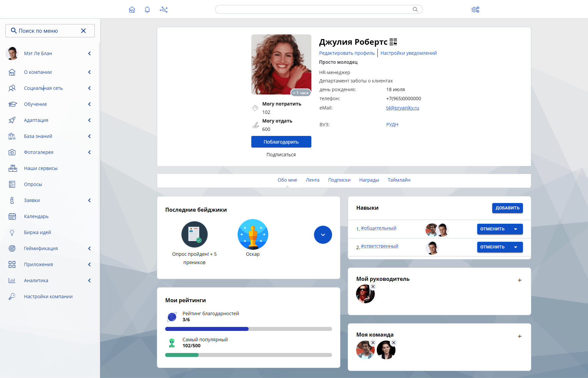Viewport: 588px width, 378px height.
Task: Click into the top search field
Action: click(x=314, y=9)
